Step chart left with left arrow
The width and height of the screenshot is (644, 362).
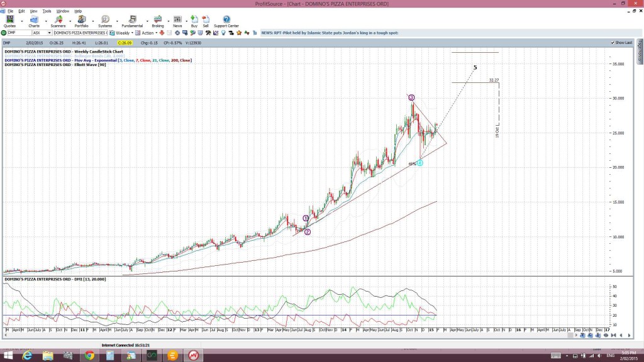[621, 336]
